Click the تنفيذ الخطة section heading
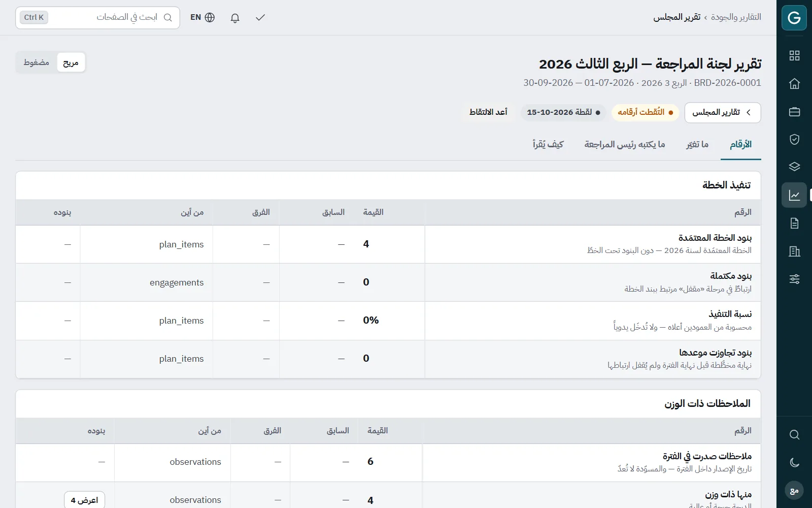Image resolution: width=812 pixels, height=508 pixels. tap(726, 185)
